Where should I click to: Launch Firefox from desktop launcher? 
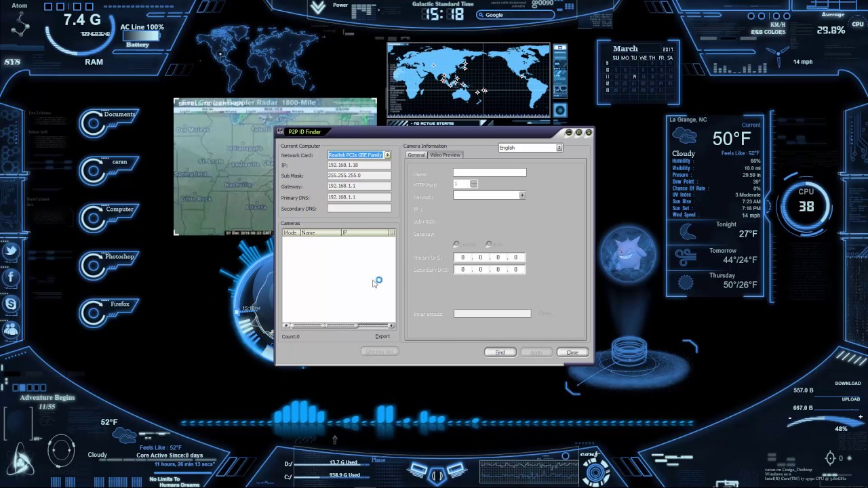tap(108, 312)
